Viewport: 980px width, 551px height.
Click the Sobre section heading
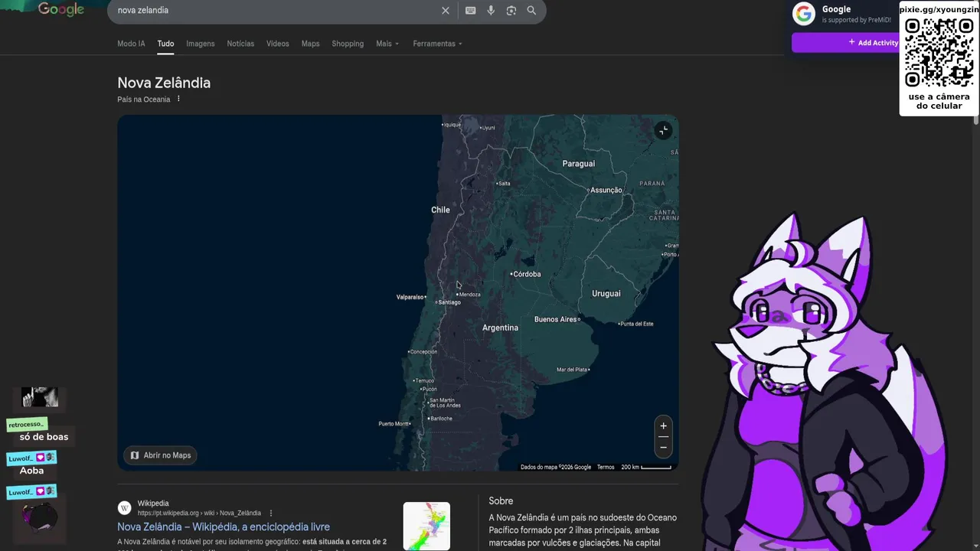(x=501, y=500)
